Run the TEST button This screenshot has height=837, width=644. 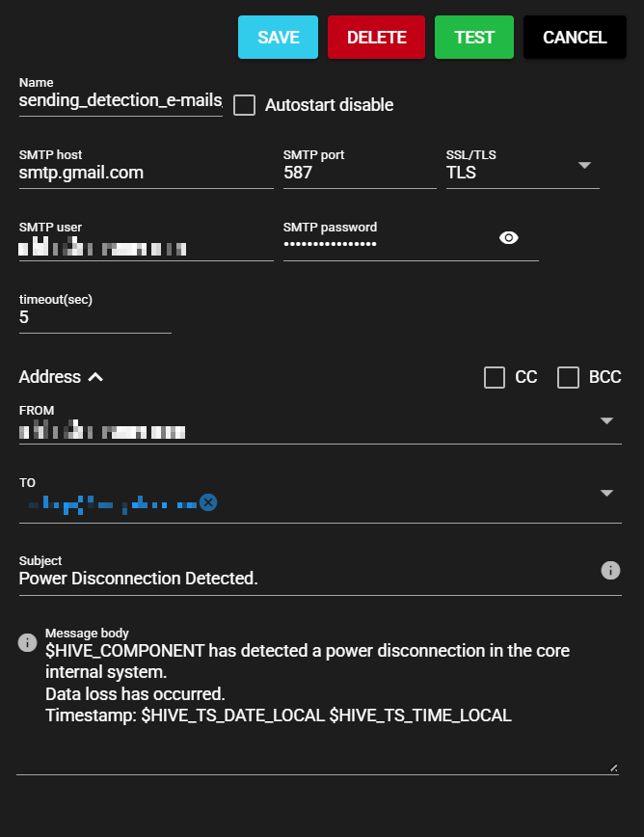point(474,38)
